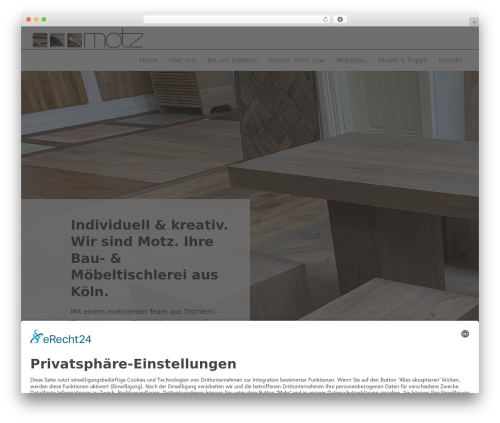This screenshot has height=423, width=500.
Task: Select the Möbelbau menu item
Action: point(351,60)
